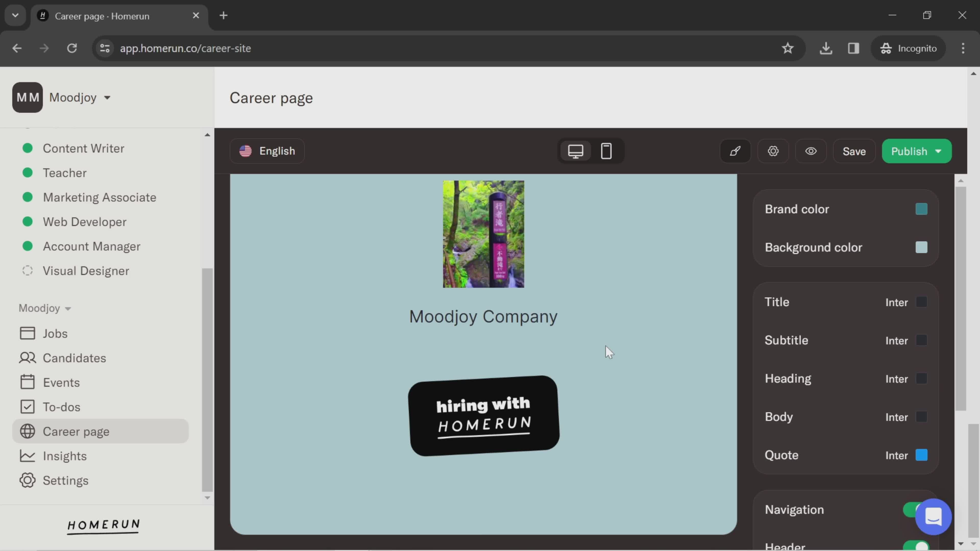Open Content Writer job
Viewport: 980px width, 551px height.
tap(83, 148)
